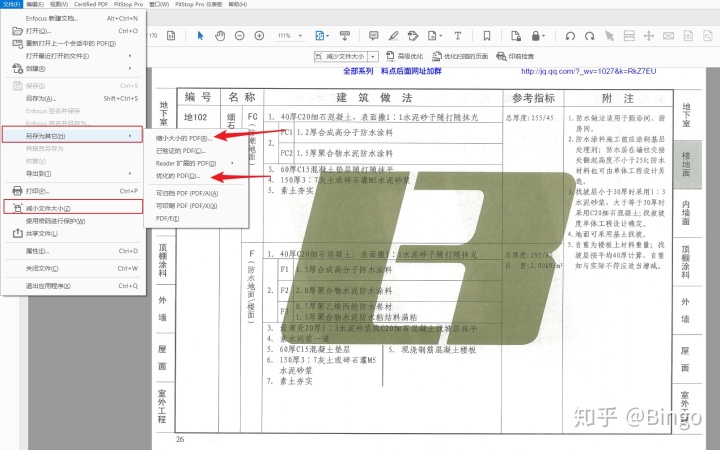The width and height of the screenshot is (720, 450).
Task: Rotate page counterclockwise
Action: point(570,36)
